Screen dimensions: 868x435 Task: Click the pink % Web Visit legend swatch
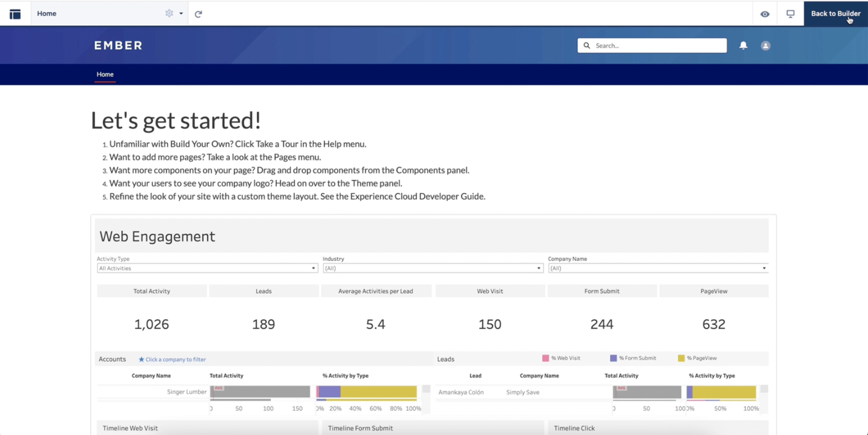[x=546, y=358]
